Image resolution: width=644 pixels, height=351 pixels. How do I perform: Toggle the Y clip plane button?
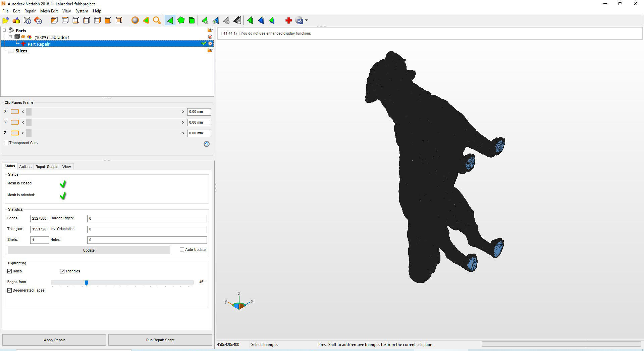click(x=15, y=122)
